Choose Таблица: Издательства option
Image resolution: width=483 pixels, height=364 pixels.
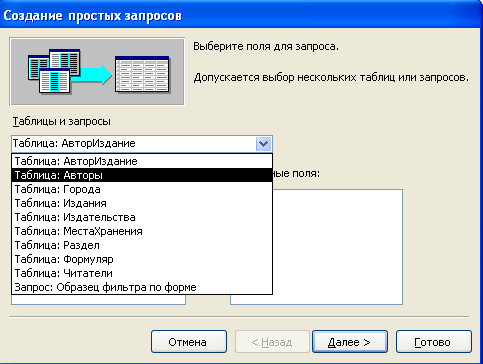pyautogui.click(x=142, y=217)
